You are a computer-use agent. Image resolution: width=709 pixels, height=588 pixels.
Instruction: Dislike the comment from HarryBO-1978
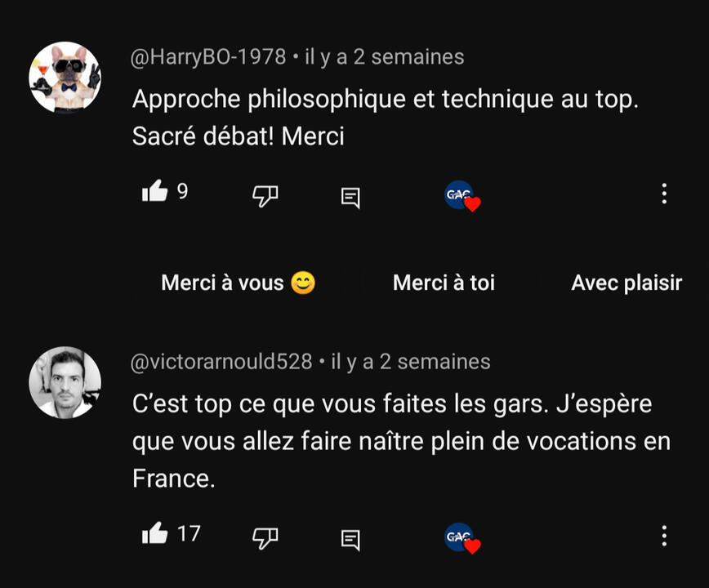pos(265,194)
